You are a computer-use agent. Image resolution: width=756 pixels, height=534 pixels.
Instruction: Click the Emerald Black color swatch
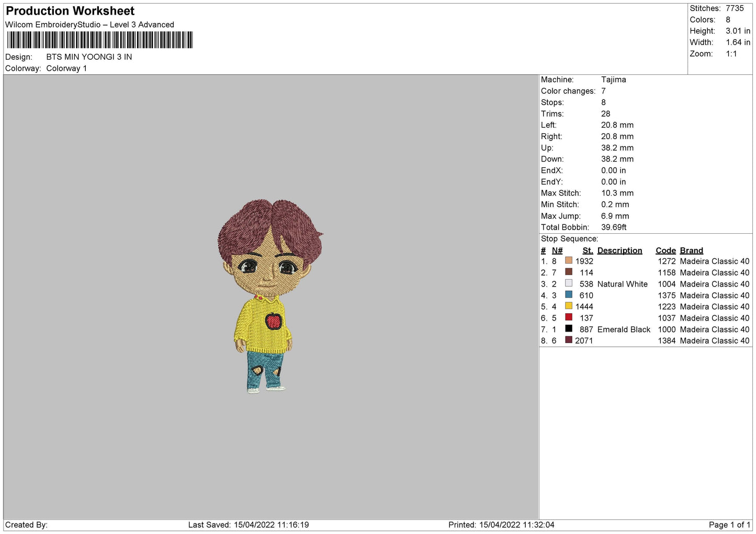pyautogui.click(x=568, y=329)
